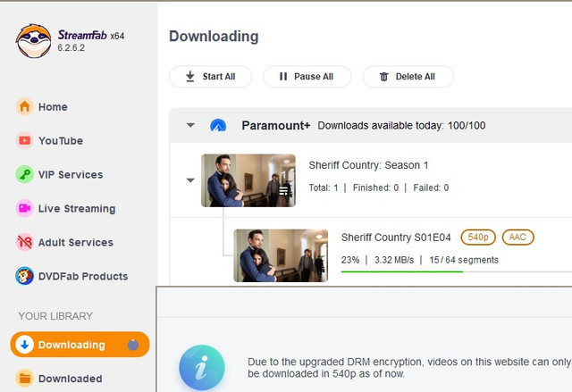Open the Downloaded library section
This screenshot has width=572, height=392.
point(70,379)
